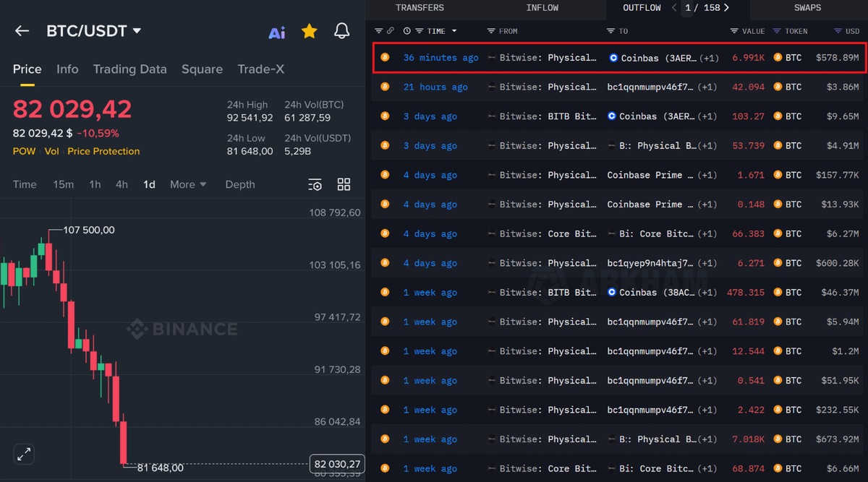
Task: Open the 21 hours ago transaction link
Action: 435,87
